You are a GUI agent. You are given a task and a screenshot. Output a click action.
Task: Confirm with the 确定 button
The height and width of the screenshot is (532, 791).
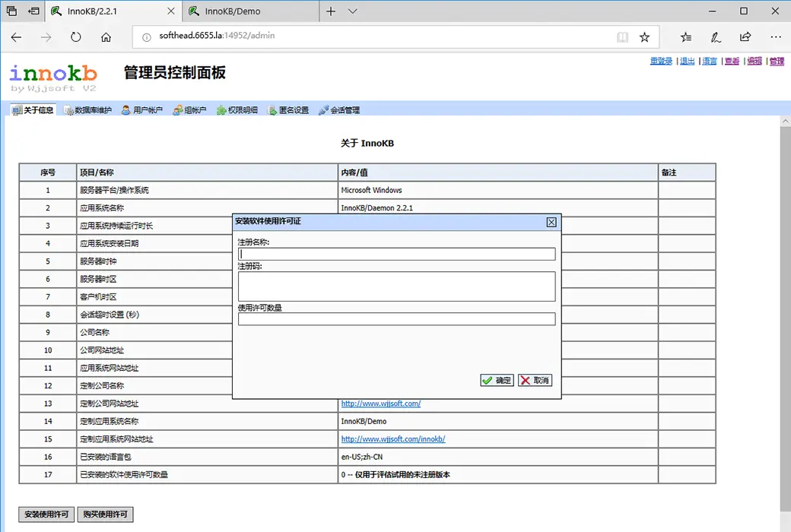click(x=497, y=380)
